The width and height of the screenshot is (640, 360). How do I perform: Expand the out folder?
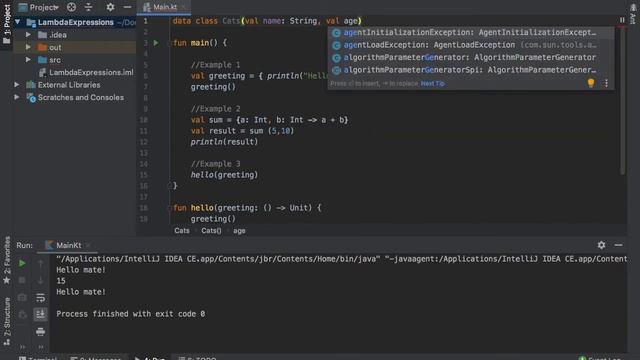(x=28, y=47)
